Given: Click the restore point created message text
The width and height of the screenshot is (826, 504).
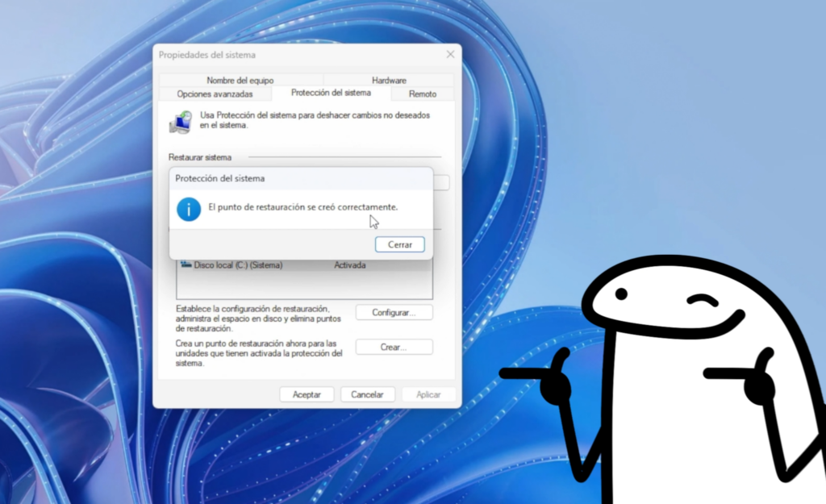Looking at the screenshot, I should tap(303, 207).
